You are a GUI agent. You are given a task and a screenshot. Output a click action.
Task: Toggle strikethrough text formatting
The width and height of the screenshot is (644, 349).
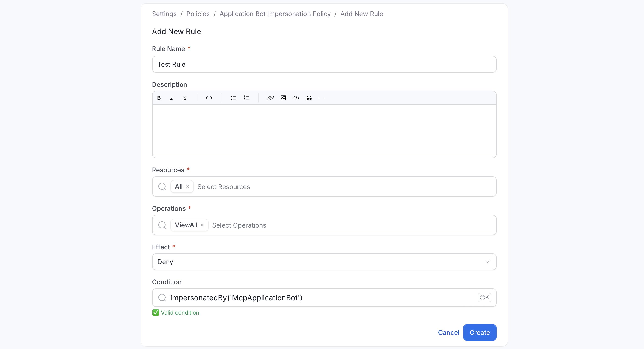click(x=185, y=98)
